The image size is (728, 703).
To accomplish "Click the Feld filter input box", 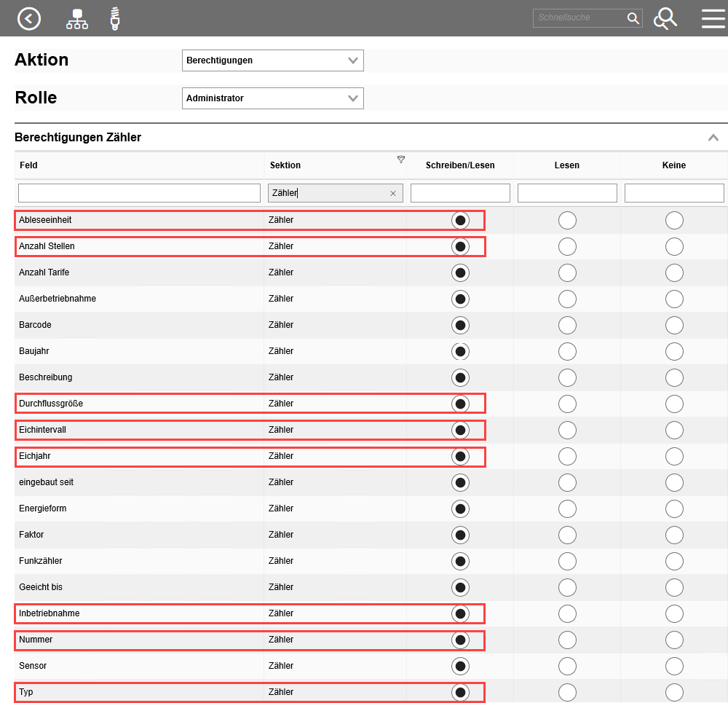I will tap(139, 193).
